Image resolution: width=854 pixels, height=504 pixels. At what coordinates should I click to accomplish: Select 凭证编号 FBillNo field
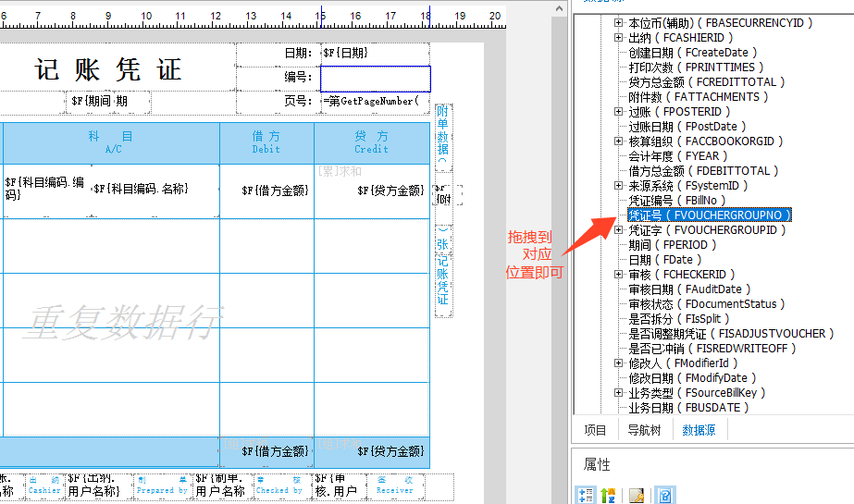tap(677, 201)
